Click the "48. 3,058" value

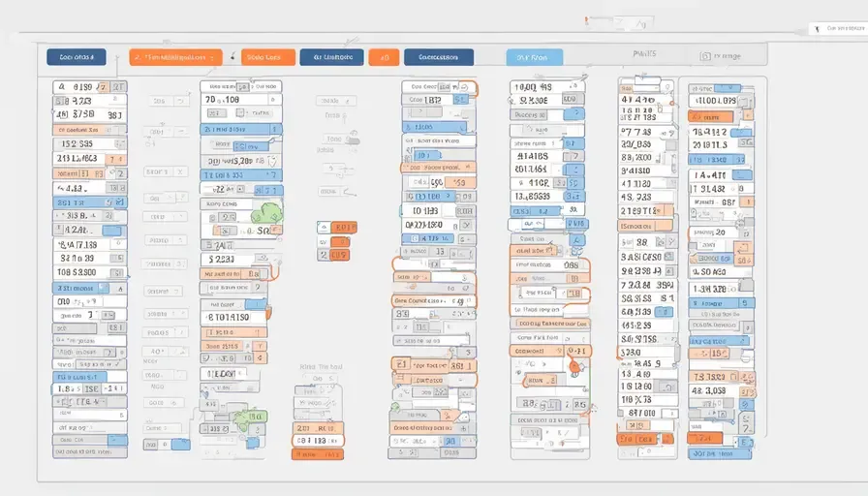(x=708, y=390)
